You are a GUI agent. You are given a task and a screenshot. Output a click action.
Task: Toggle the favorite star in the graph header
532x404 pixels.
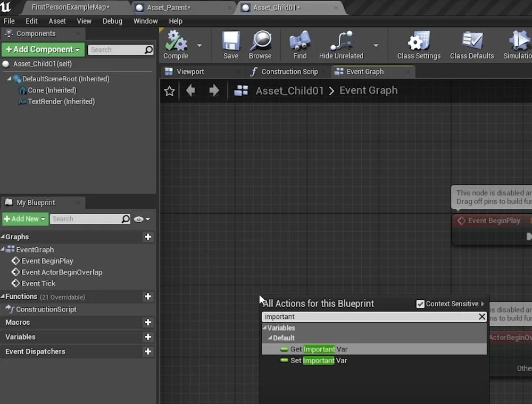coord(169,90)
